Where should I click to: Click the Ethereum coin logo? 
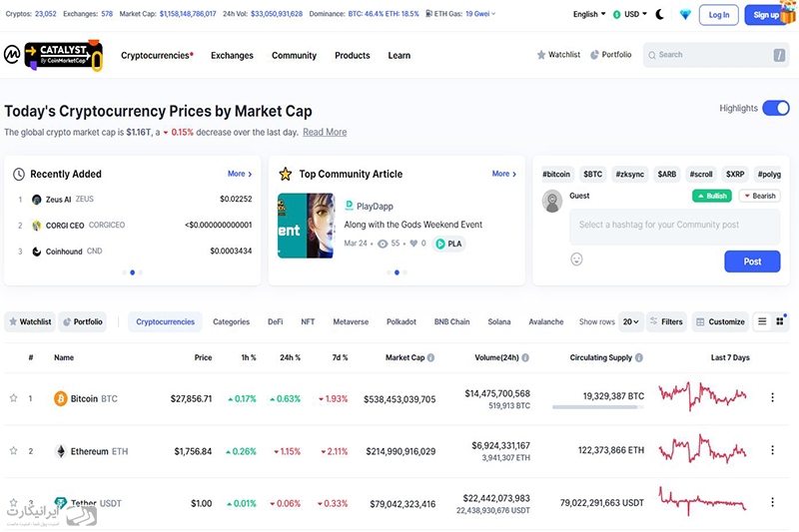61,451
